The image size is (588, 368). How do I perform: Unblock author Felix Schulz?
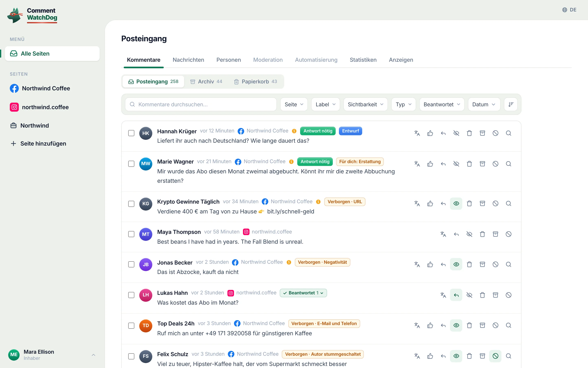click(x=496, y=356)
